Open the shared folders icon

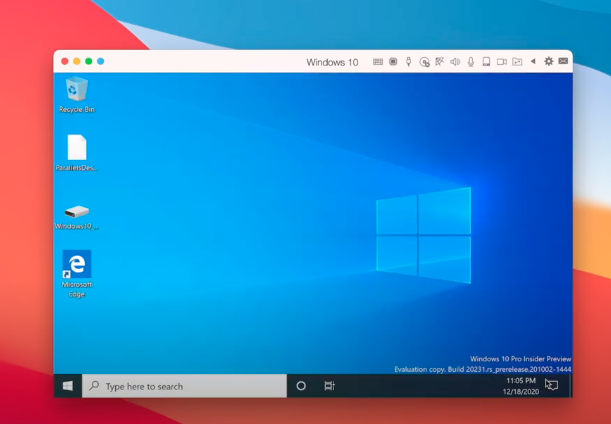[517, 62]
